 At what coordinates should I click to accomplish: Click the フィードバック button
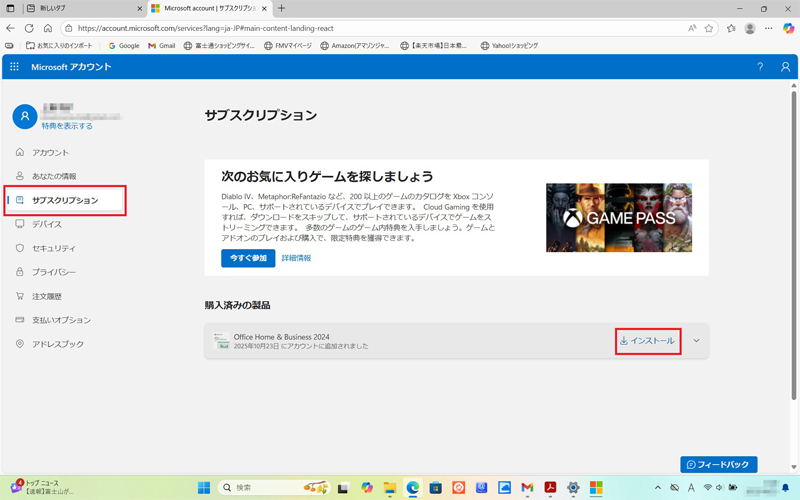click(718, 465)
